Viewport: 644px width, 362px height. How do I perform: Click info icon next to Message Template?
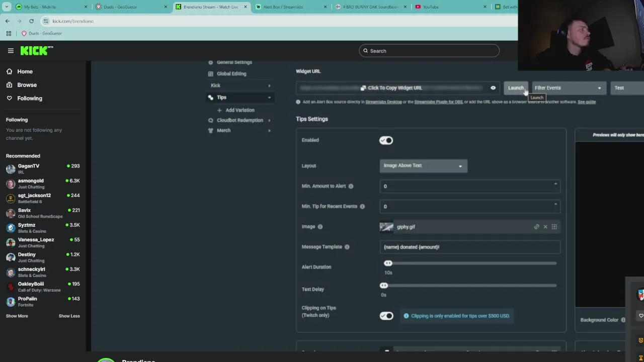click(x=347, y=247)
